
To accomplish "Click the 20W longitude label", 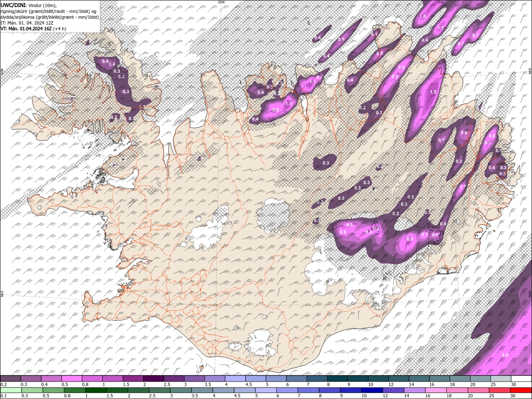I will [x=221, y=2].
